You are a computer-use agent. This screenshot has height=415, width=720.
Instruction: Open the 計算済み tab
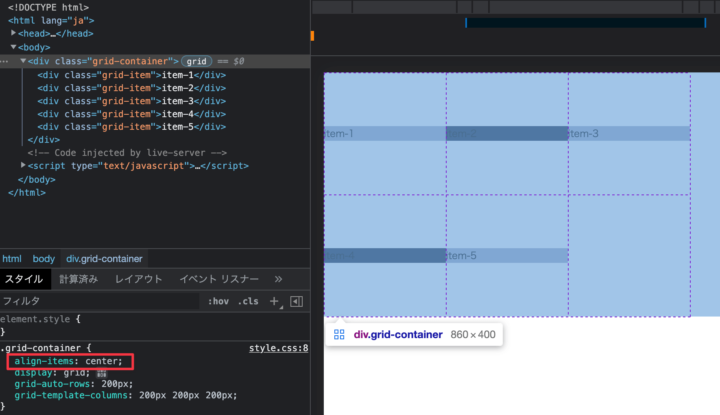[79, 279]
